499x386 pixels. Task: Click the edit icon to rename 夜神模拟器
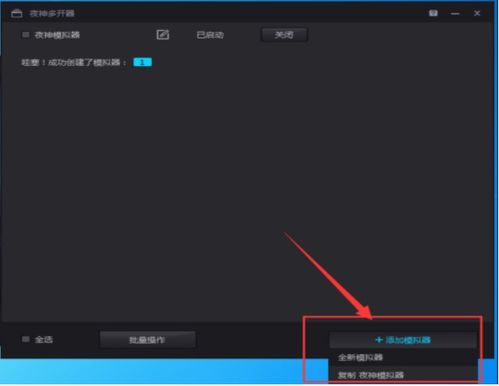pos(163,35)
